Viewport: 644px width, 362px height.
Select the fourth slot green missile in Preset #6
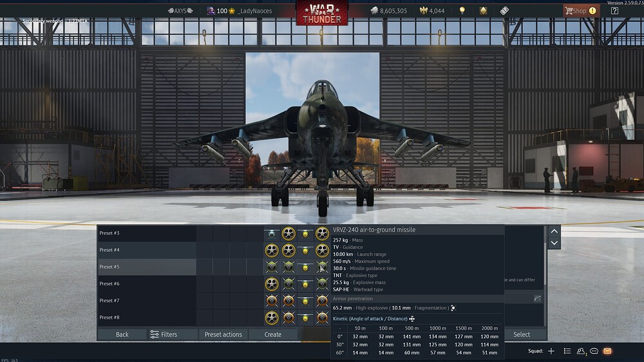[322, 284]
